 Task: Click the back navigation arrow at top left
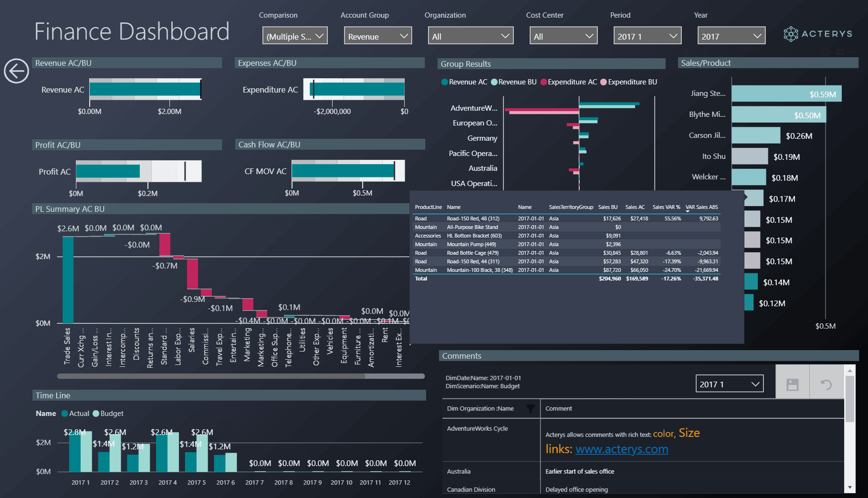16,71
